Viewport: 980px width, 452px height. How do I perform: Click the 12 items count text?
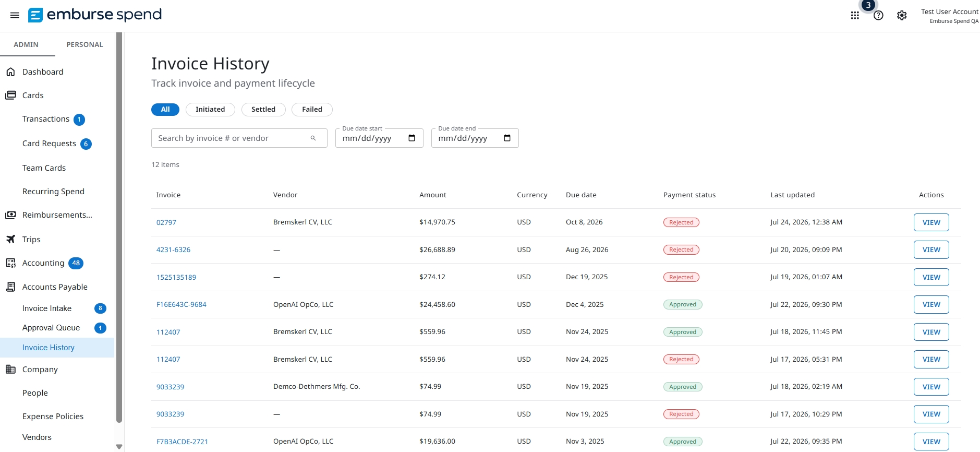pos(165,165)
